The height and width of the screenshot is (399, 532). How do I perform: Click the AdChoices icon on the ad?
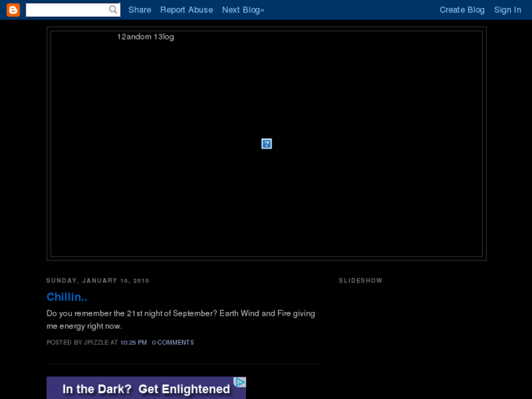click(239, 382)
